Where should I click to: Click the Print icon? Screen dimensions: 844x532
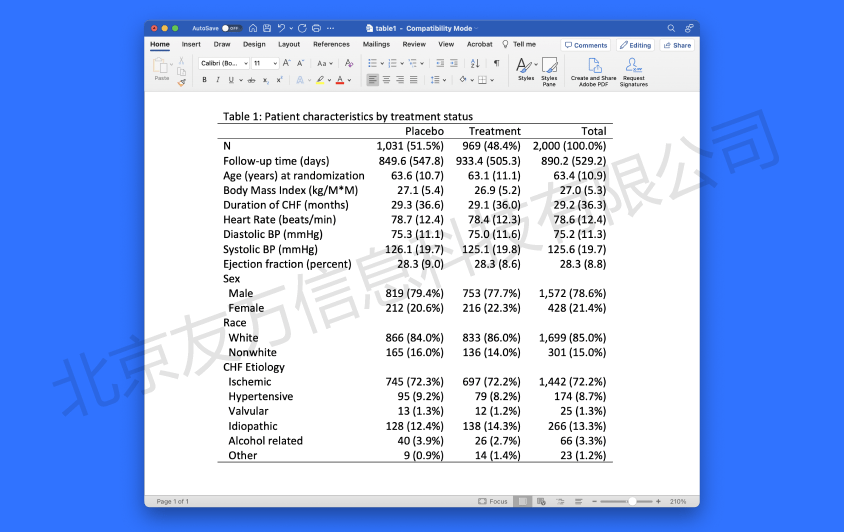(x=316, y=28)
